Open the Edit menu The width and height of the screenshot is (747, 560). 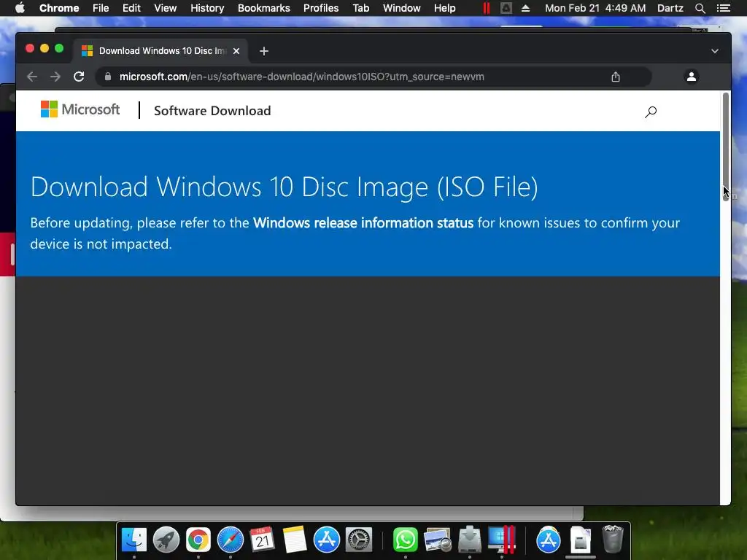click(131, 8)
